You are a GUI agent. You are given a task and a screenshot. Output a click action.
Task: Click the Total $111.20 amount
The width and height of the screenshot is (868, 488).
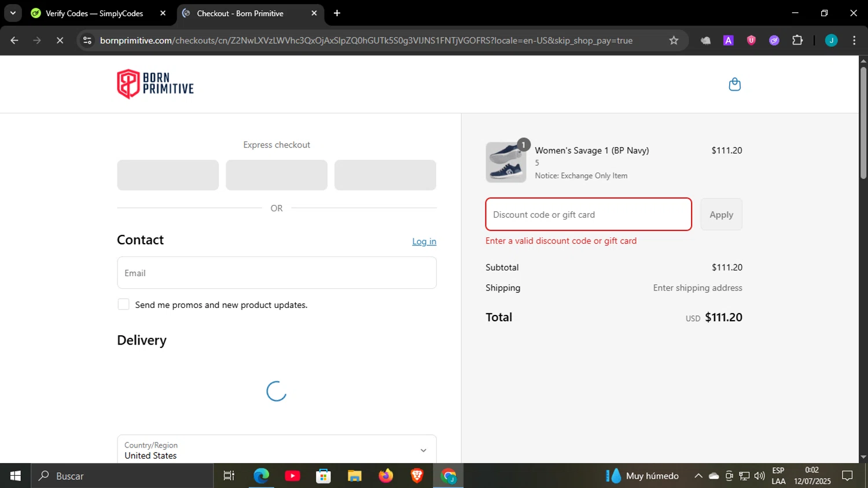pyautogui.click(x=723, y=317)
